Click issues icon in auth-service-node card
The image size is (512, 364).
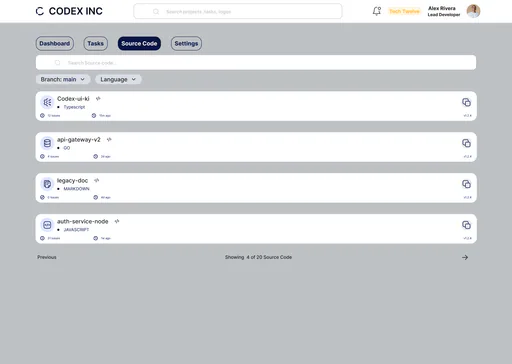point(42,238)
